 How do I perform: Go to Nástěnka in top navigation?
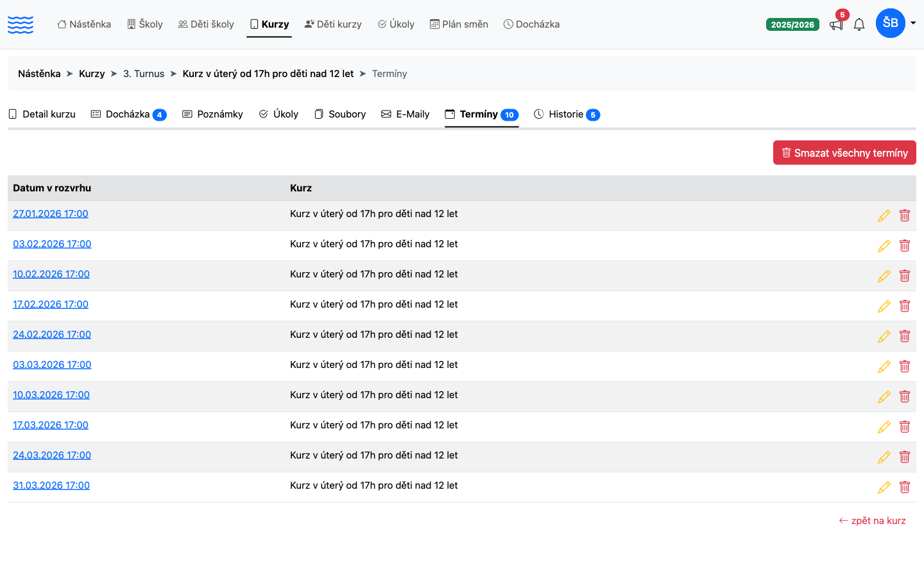click(x=84, y=24)
